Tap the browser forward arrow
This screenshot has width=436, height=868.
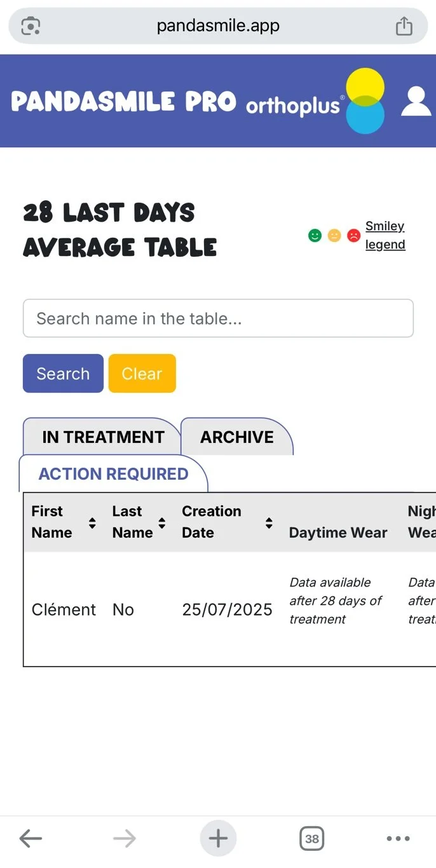pos(125,839)
